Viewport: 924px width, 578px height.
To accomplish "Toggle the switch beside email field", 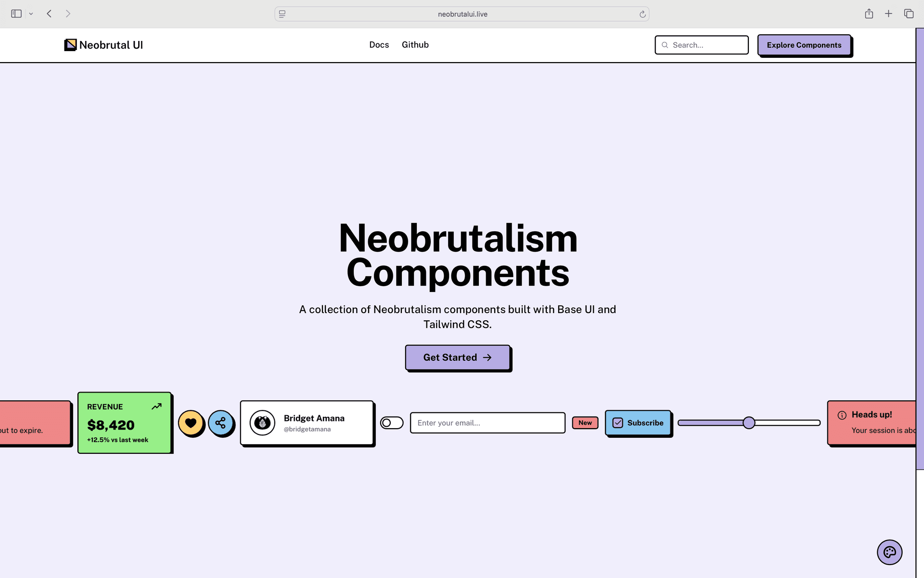I will point(392,423).
